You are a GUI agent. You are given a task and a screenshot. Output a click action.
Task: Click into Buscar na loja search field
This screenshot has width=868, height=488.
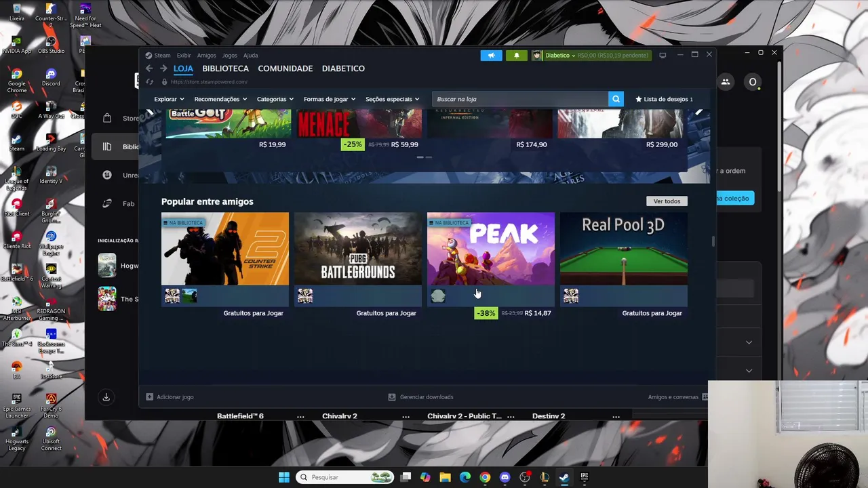click(x=520, y=99)
